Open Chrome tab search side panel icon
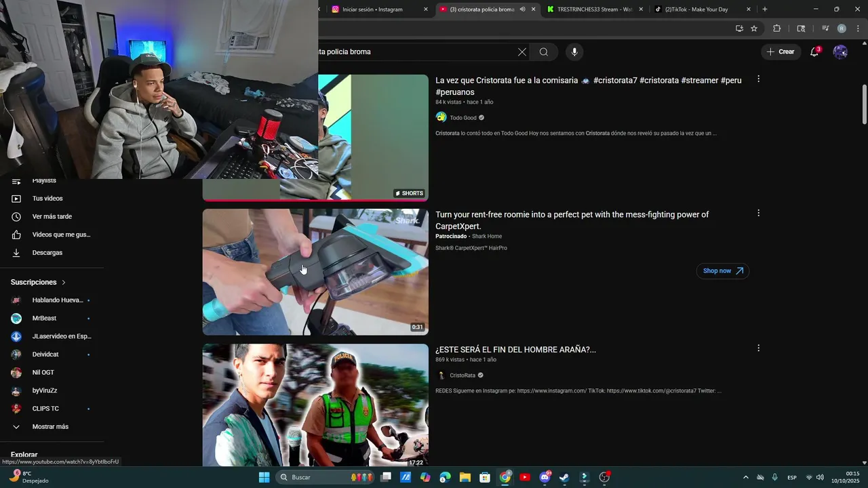 [x=801, y=28]
